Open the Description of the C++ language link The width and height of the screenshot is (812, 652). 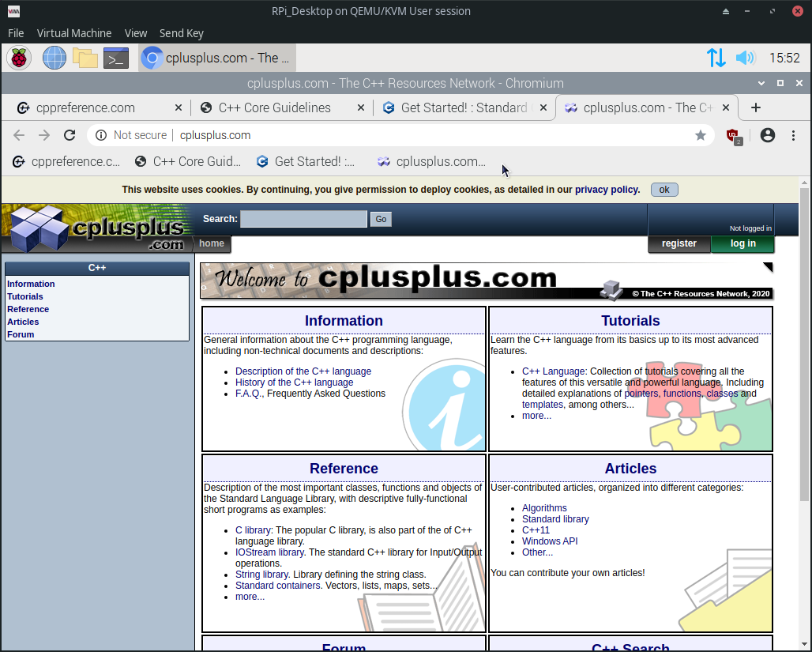(303, 371)
